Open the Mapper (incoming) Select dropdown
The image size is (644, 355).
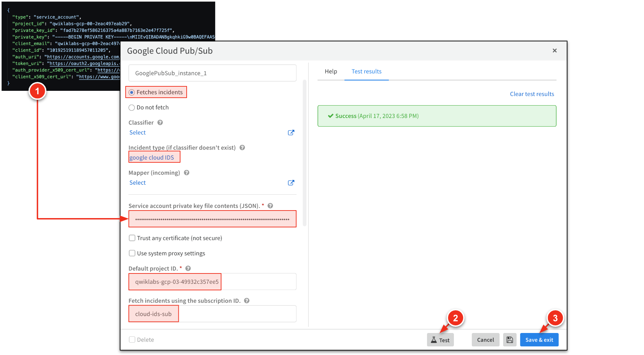point(137,183)
